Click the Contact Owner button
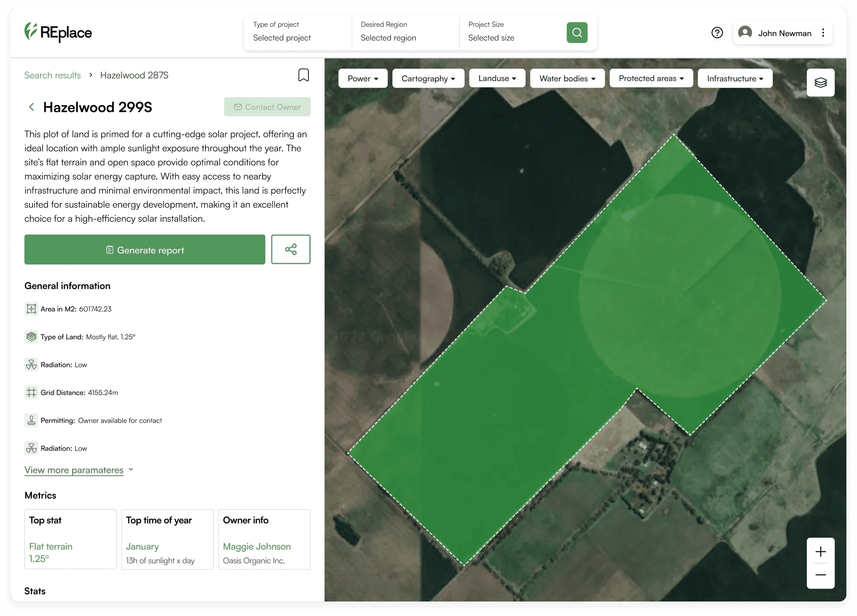This screenshot has height=616, width=857. [x=267, y=107]
